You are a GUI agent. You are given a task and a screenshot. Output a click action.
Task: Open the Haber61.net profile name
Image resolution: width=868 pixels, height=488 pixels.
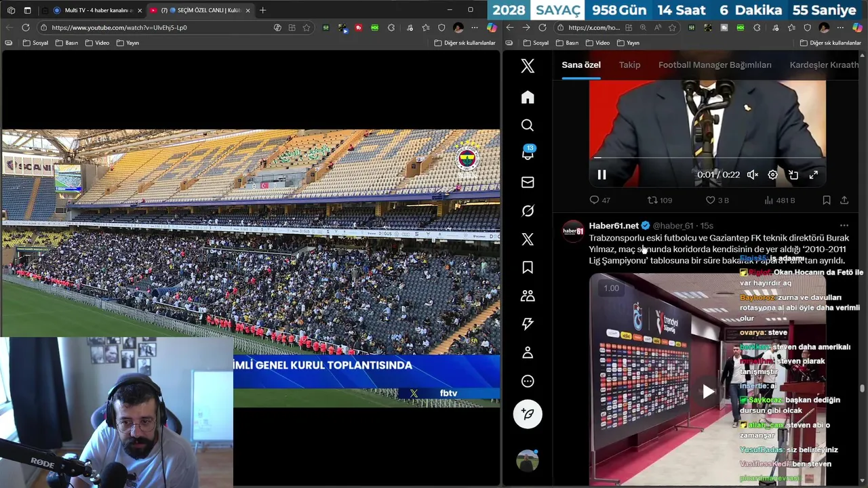point(614,226)
